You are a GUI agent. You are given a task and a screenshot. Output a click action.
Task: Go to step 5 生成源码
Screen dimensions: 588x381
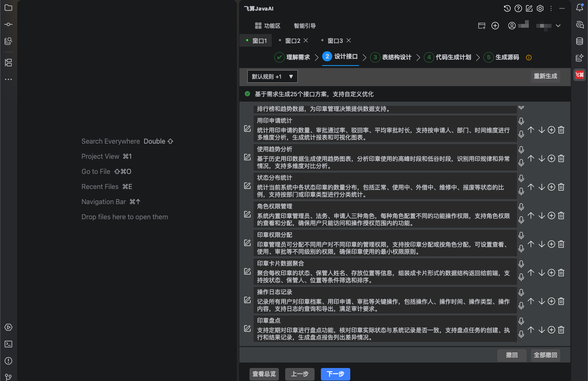tap(502, 57)
